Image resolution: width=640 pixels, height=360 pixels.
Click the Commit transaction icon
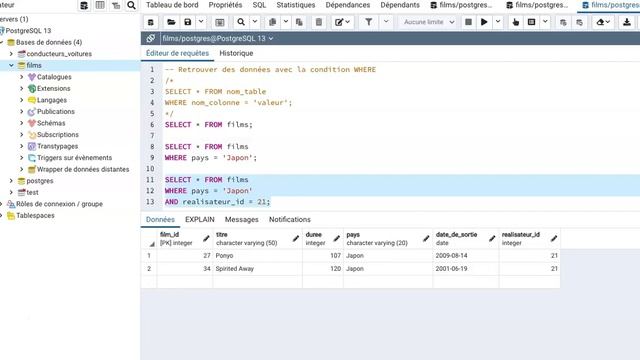(563, 22)
